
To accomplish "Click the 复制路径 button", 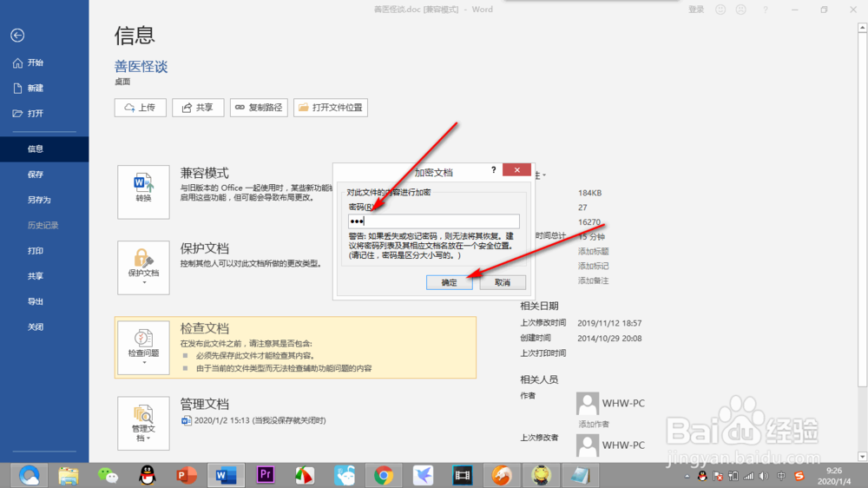I will [259, 108].
